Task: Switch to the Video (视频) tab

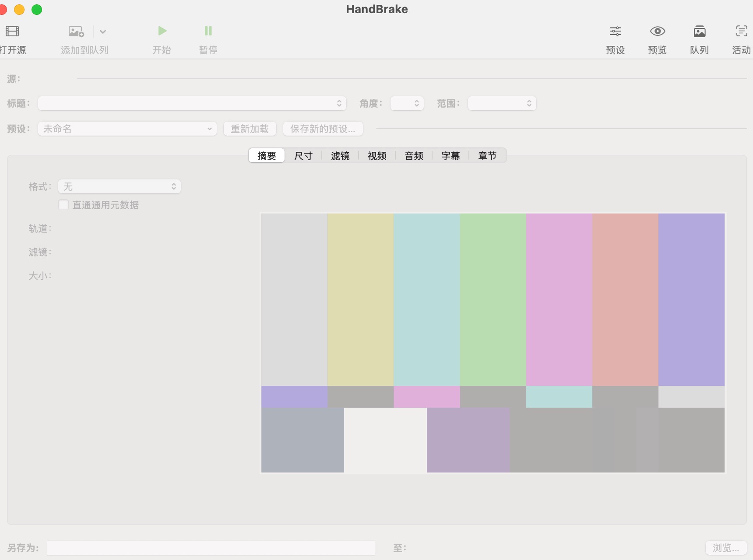Action: tap(377, 156)
